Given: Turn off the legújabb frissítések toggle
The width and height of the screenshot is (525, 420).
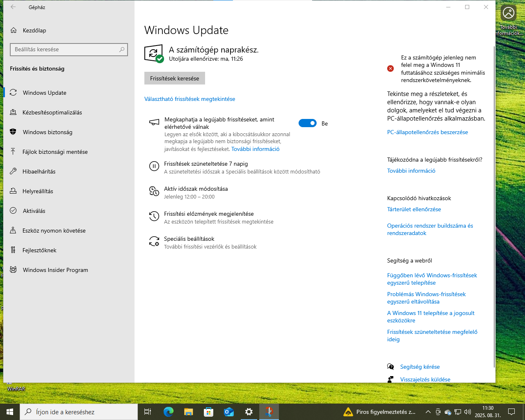Looking at the screenshot, I should click(x=308, y=123).
